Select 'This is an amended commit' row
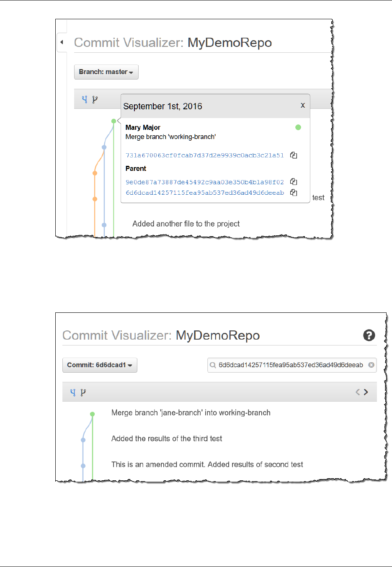This screenshot has height=567, width=392. 207,464
